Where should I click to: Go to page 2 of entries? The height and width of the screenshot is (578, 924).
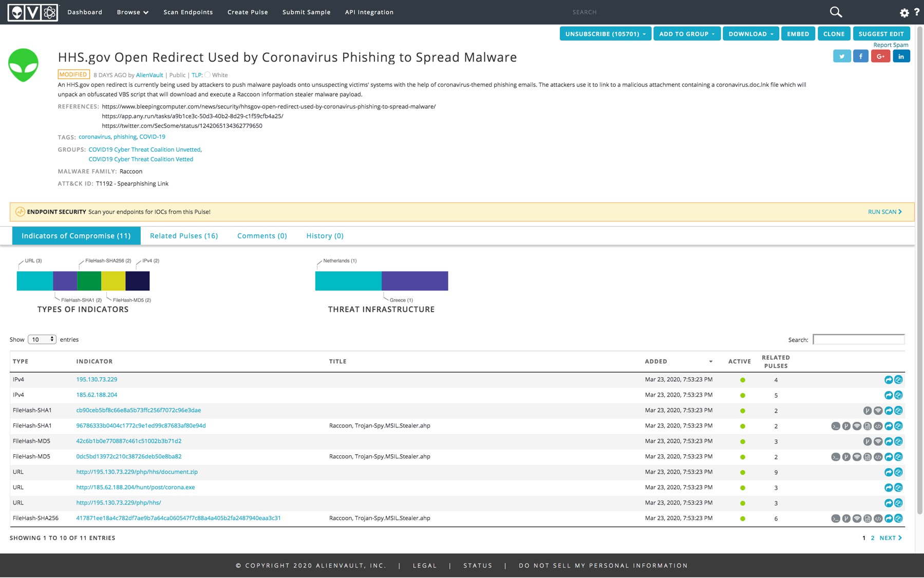[x=873, y=538]
